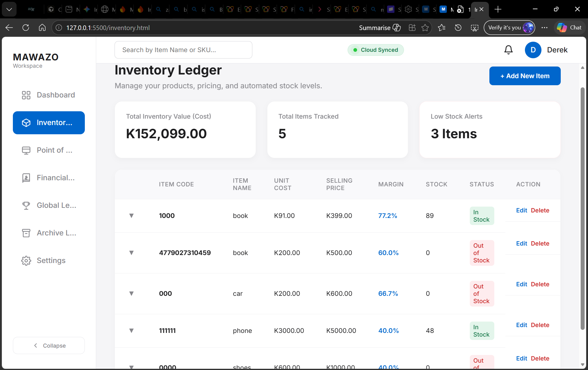Open Point of Sale section
The image size is (588, 370).
[x=49, y=150]
